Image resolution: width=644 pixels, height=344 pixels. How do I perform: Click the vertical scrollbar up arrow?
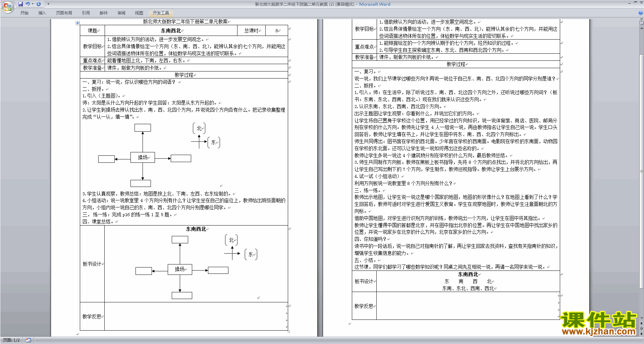[641, 28]
